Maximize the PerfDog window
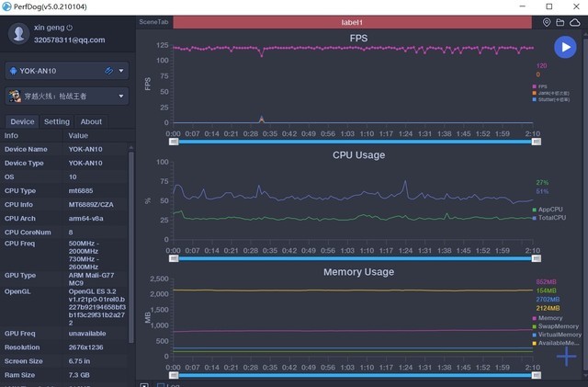The height and width of the screenshot is (387, 588). click(x=549, y=6)
